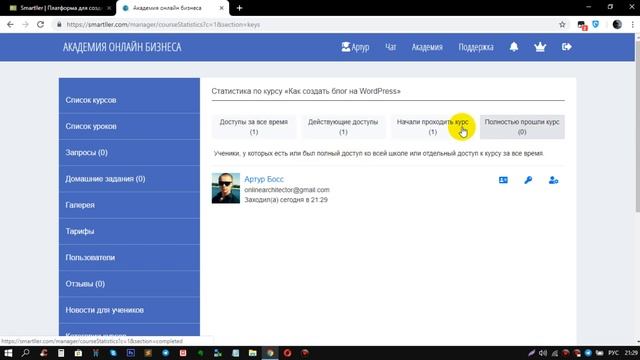This screenshot has width=640, height=360.
Task: Open Домашние задания (0) in the sidebar
Action: (129, 179)
